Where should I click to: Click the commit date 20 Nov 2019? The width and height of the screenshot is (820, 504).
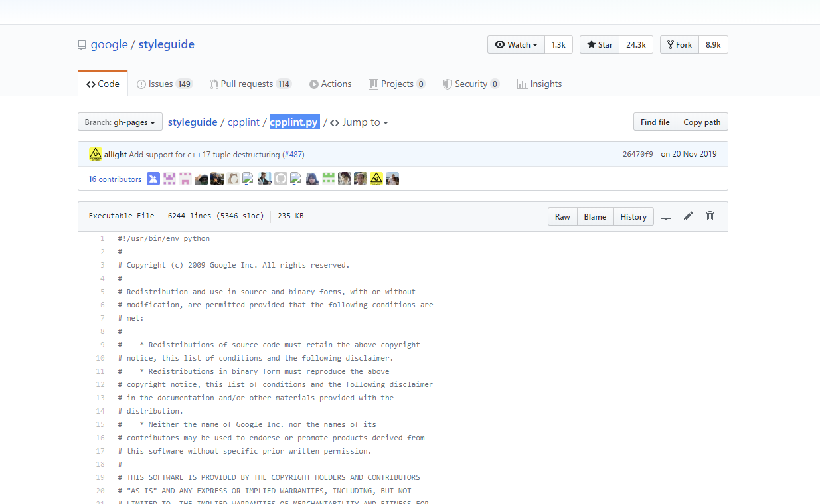[x=689, y=154]
